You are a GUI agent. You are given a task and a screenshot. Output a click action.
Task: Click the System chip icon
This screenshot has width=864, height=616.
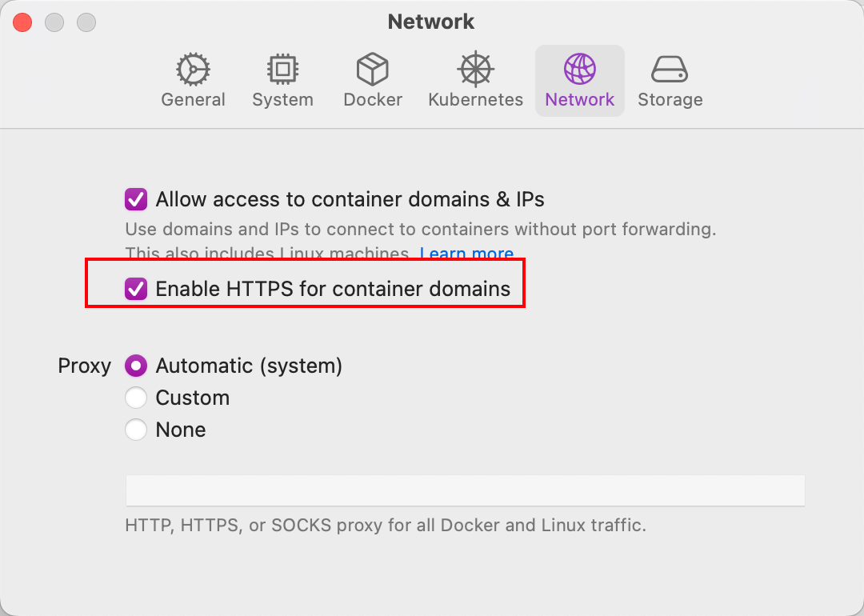point(282,70)
